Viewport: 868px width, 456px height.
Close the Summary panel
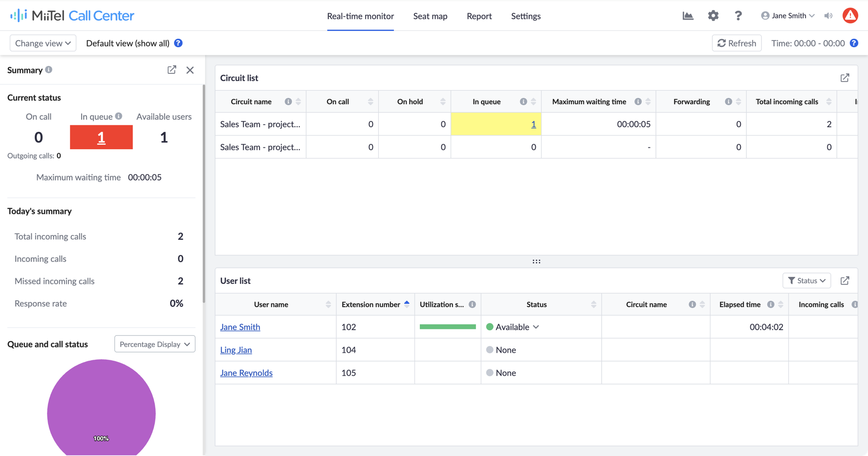(190, 70)
